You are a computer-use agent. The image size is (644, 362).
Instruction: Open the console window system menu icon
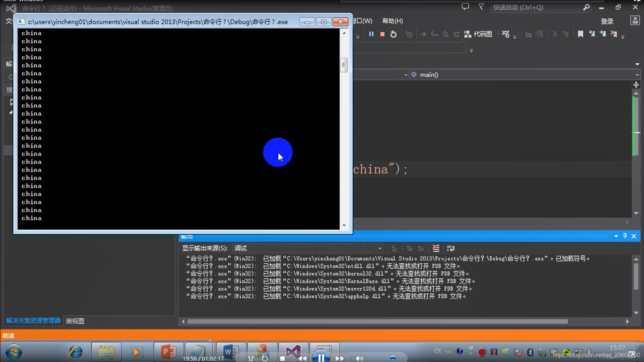pyautogui.click(x=22, y=22)
